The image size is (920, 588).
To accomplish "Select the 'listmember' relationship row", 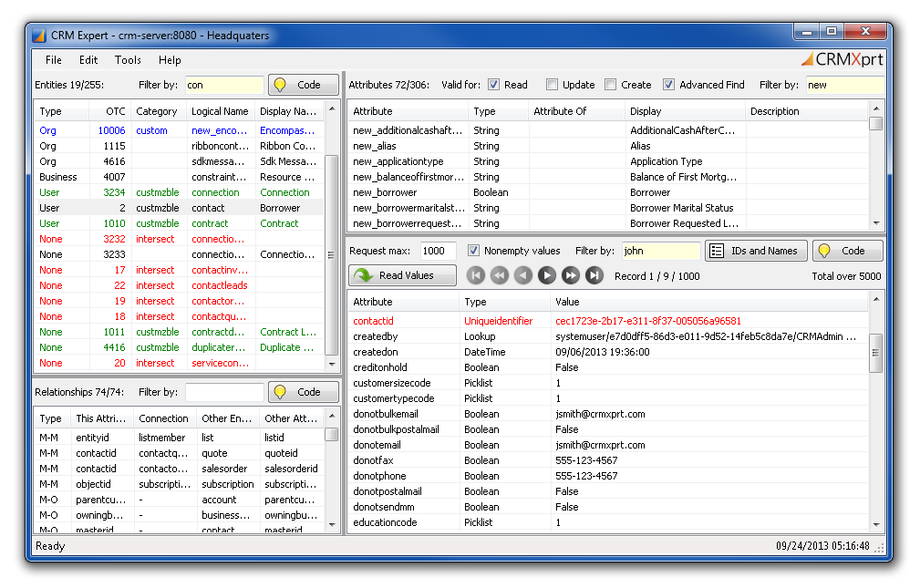I will click(179, 438).
